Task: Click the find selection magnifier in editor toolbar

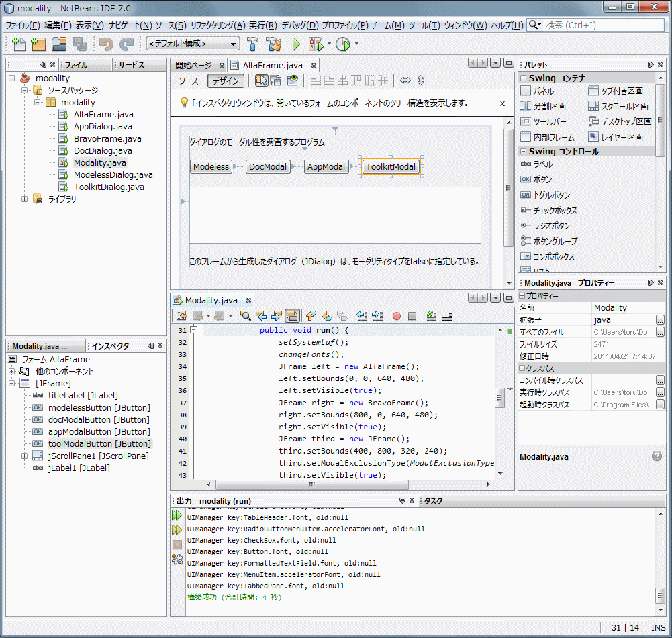Action: coord(246,316)
